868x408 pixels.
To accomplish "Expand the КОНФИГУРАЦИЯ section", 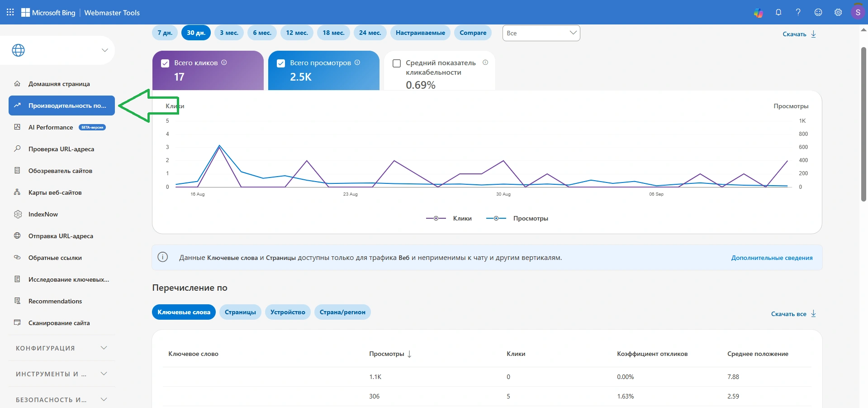I will (x=62, y=348).
